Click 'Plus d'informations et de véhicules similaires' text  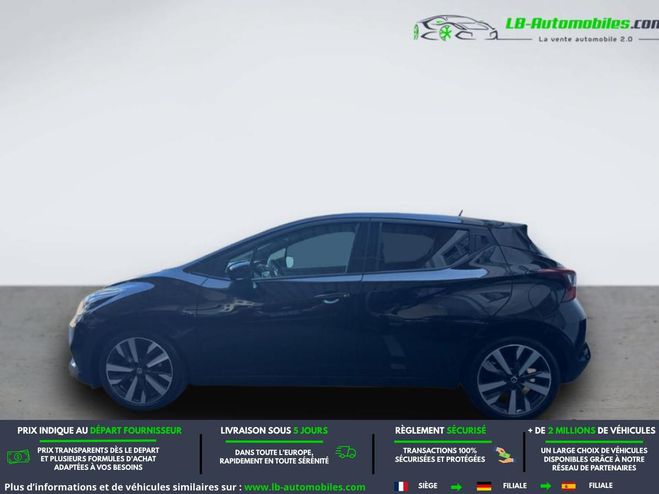pyautogui.click(x=123, y=487)
